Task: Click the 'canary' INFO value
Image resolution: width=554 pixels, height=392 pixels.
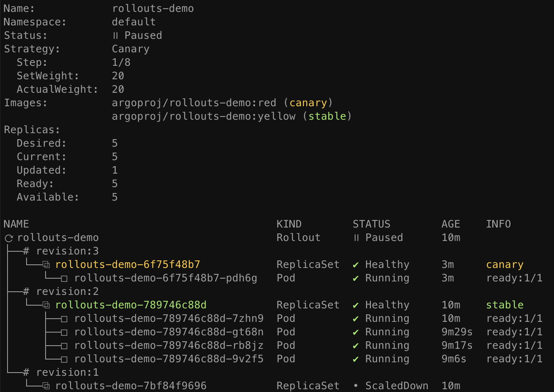Action: (x=505, y=265)
